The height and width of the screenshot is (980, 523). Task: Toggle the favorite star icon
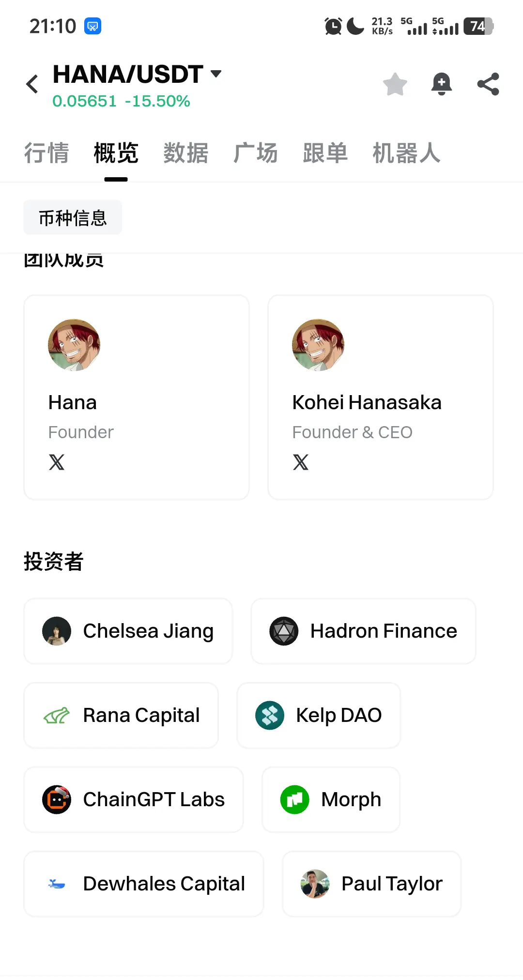(x=395, y=84)
